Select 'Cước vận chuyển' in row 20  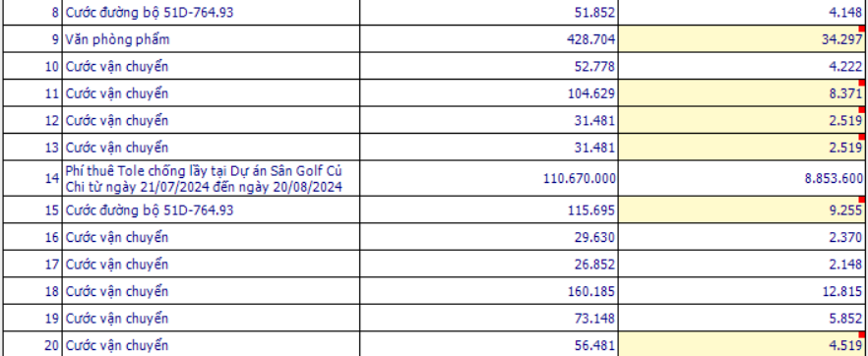coord(211,345)
